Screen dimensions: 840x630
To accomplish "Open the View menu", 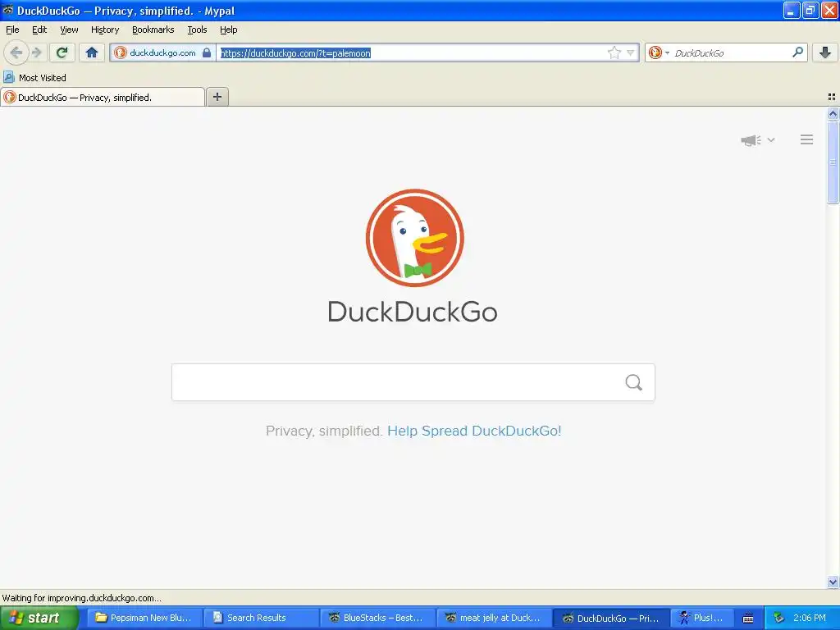I will click(69, 30).
